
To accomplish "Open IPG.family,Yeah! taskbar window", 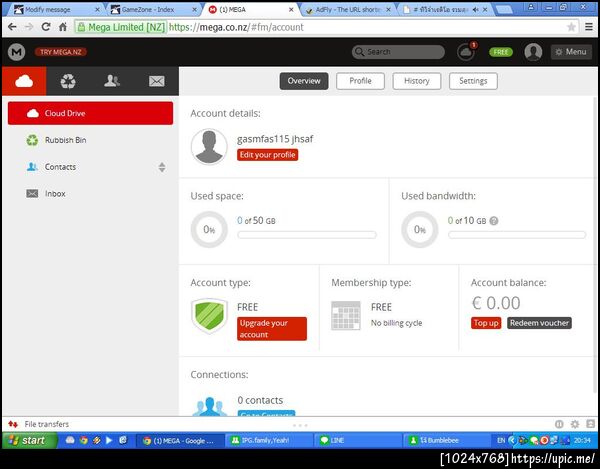I will click(268, 441).
